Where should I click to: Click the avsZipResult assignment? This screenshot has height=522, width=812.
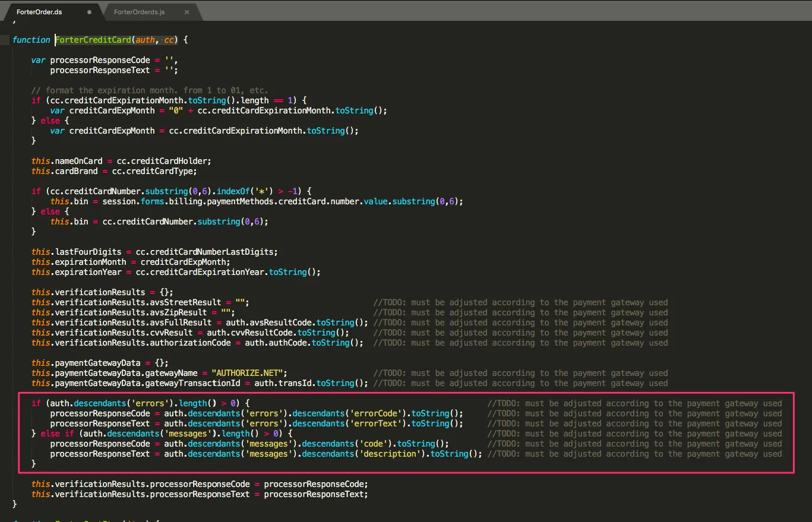[133, 312]
